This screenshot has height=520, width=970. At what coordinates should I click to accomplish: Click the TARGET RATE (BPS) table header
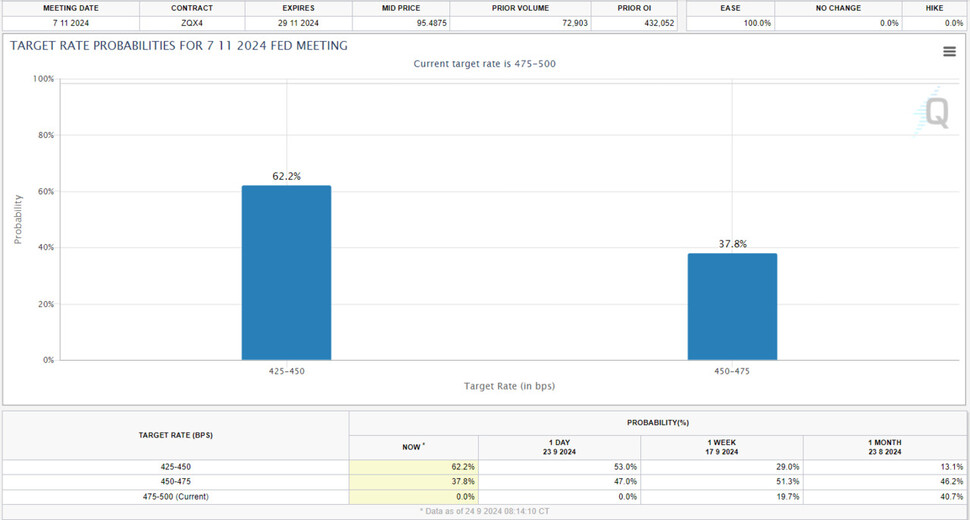pyautogui.click(x=175, y=435)
